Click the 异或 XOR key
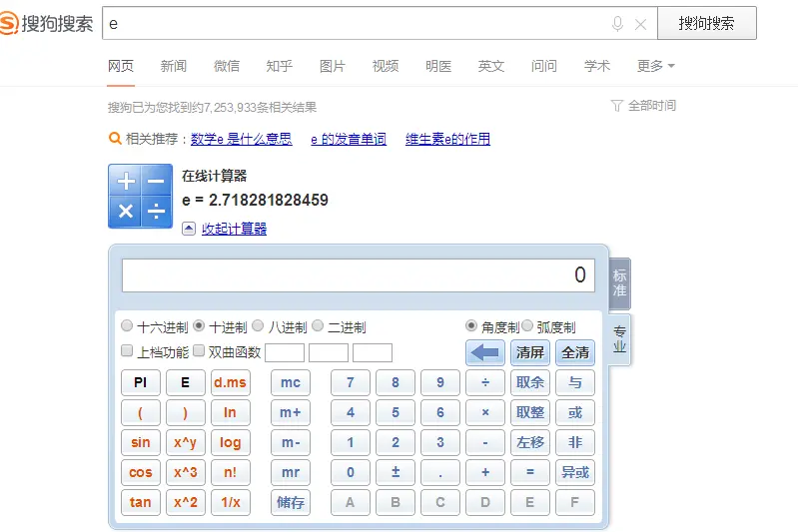 [575, 472]
